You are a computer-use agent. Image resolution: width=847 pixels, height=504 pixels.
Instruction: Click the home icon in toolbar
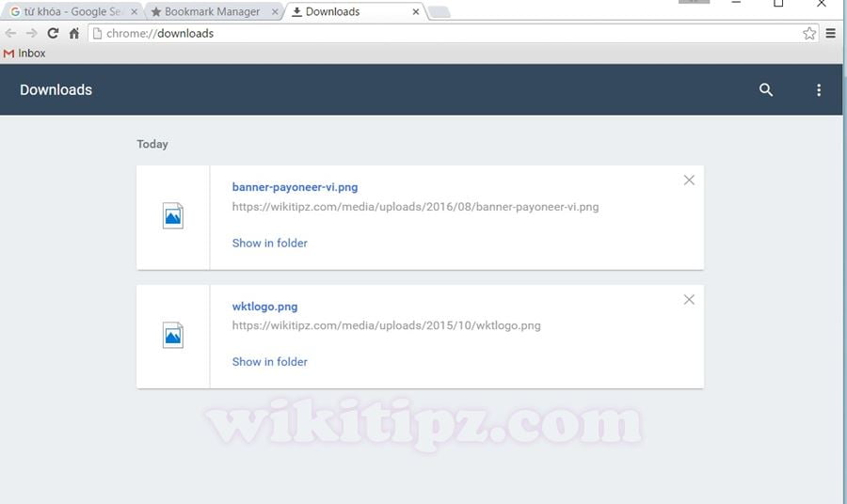pos(74,34)
